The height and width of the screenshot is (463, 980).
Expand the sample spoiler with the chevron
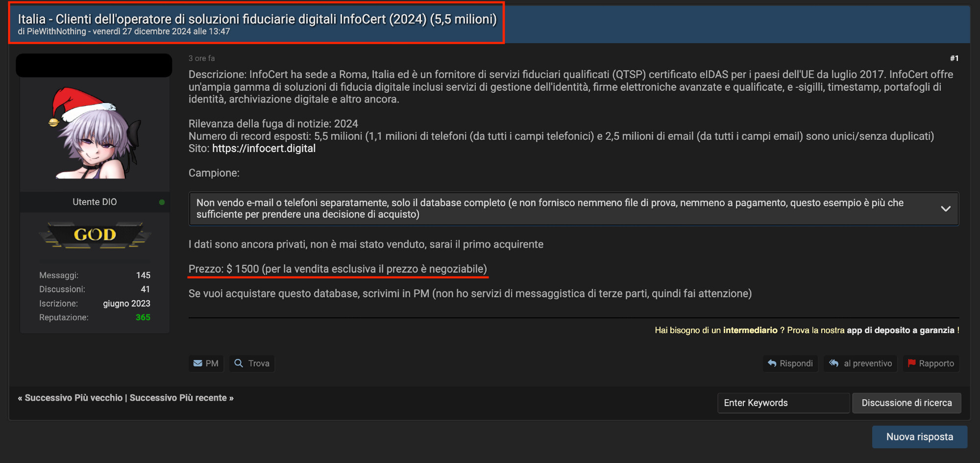945,209
